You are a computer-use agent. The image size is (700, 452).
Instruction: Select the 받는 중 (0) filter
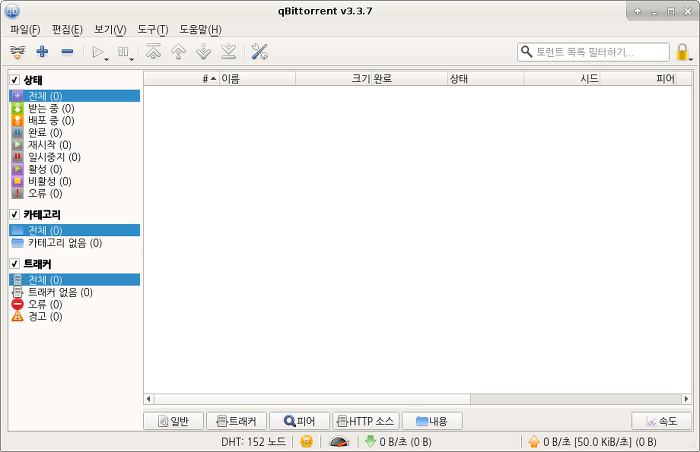click(x=74, y=108)
